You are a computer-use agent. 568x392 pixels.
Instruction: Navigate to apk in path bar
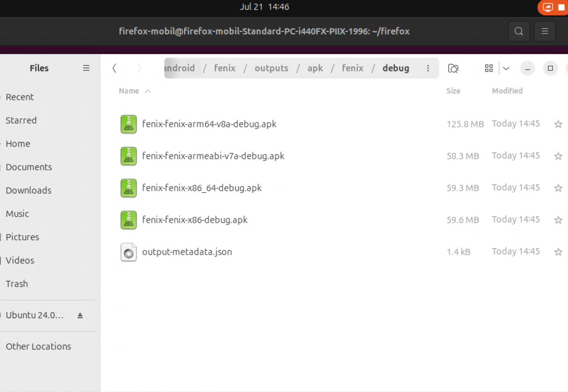tap(315, 68)
